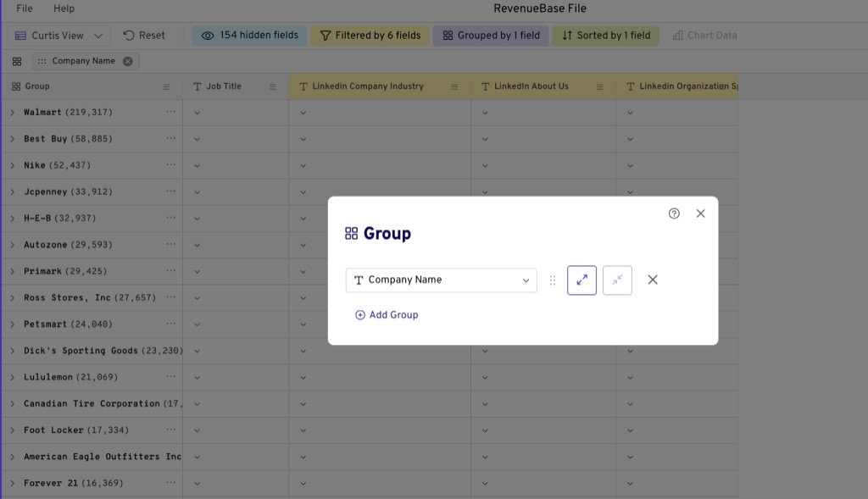The image size is (868, 499).
Task: Click the Sorted by 1 field control
Action: pyautogui.click(x=605, y=35)
